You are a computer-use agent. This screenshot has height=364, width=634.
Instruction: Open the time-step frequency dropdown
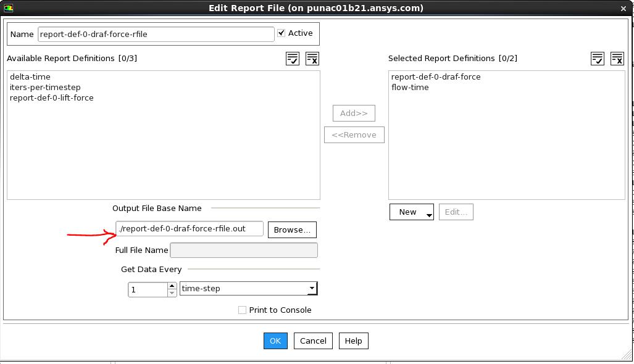(x=248, y=289)
